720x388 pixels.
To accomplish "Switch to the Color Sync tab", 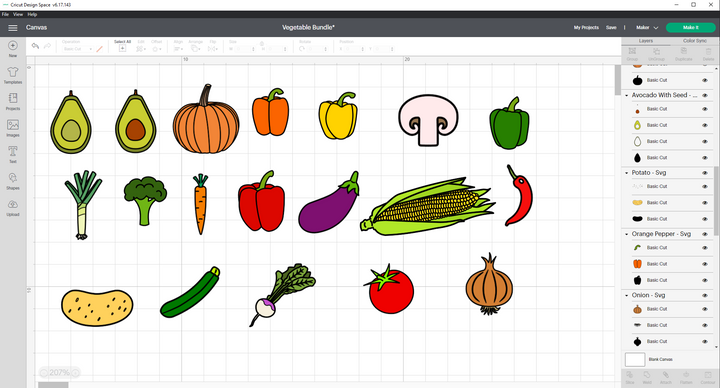I will click(x=695, y=41).
